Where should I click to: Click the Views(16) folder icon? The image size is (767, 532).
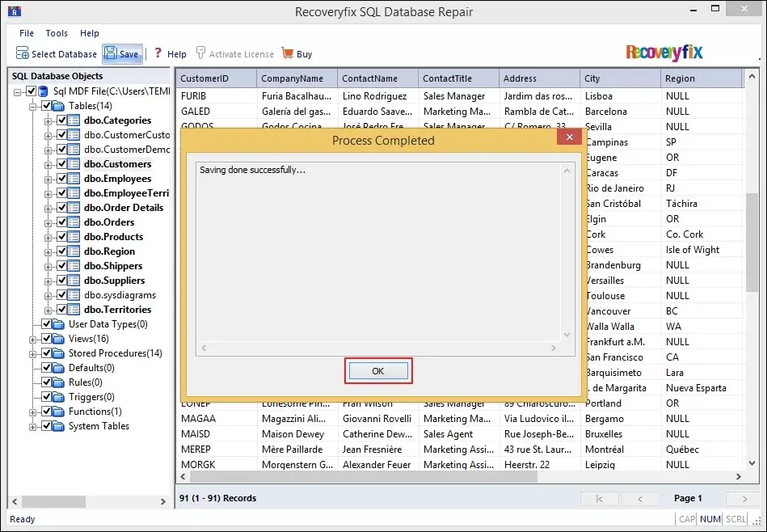pos(59,339)
